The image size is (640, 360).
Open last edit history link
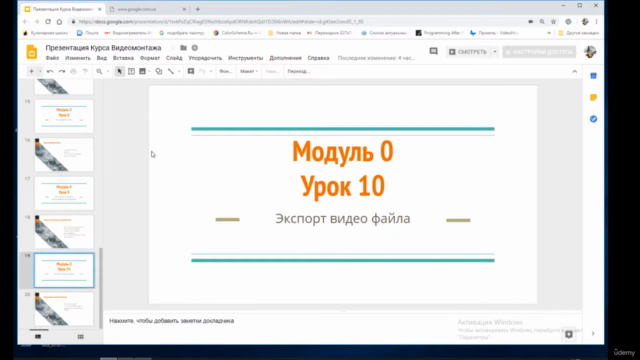(376, 58)
